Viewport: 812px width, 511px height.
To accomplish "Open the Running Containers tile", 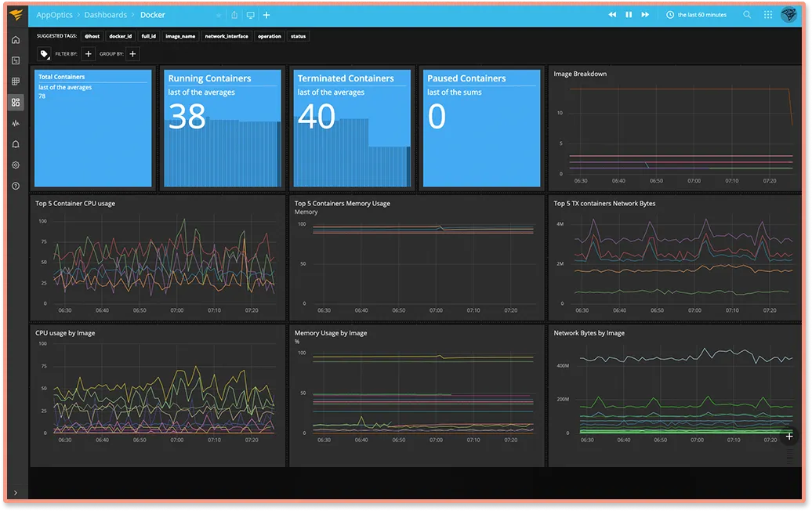I will point(223,129).
